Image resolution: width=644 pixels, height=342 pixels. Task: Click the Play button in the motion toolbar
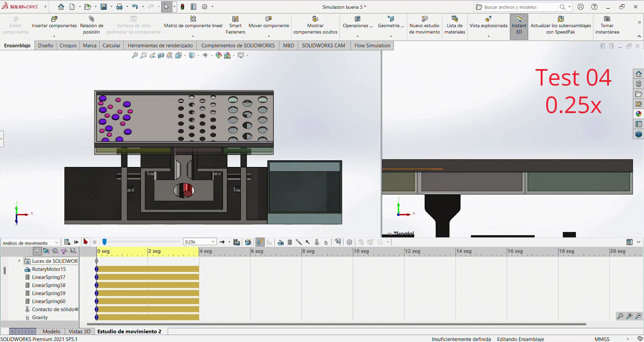(x=86, y=242)
